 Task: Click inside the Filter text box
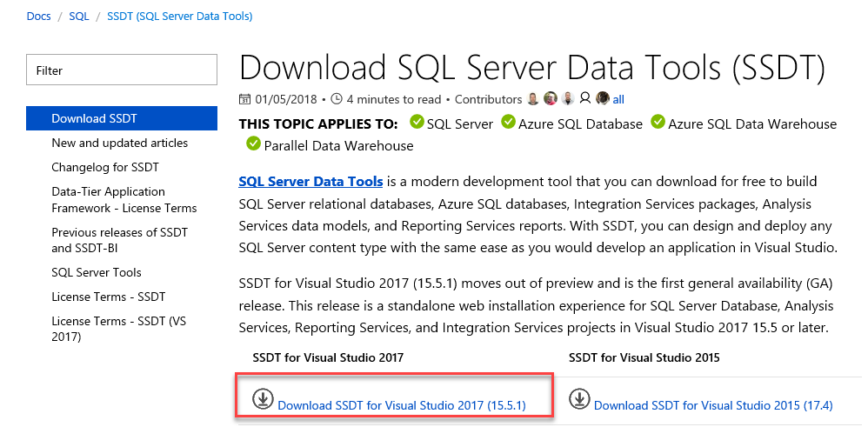(122, 70)
